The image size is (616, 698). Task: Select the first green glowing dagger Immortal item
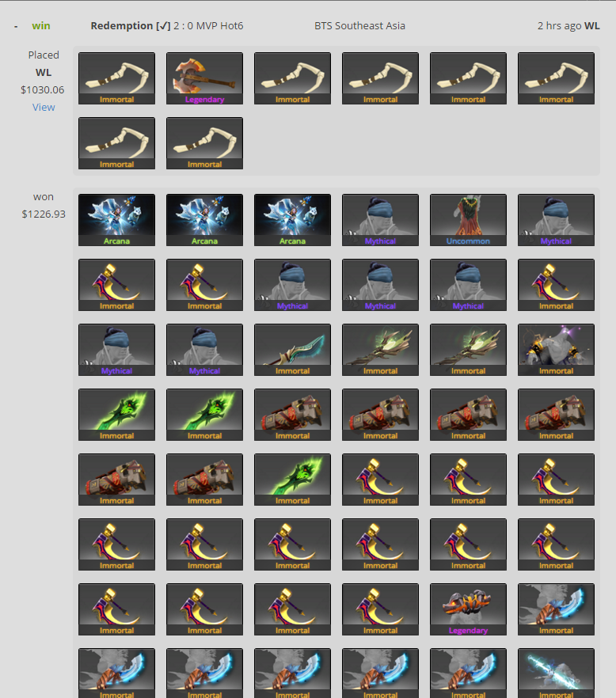[116, 415]
